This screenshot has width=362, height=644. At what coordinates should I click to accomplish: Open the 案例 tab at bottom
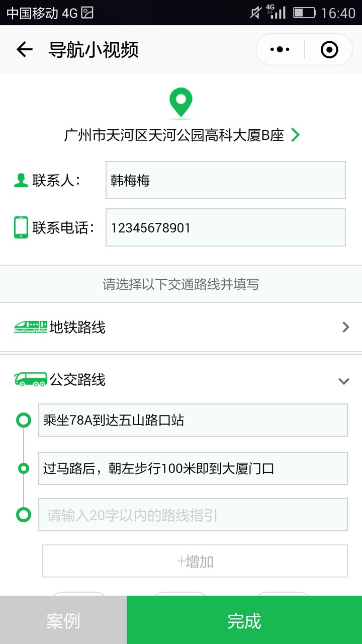[63, 620]
